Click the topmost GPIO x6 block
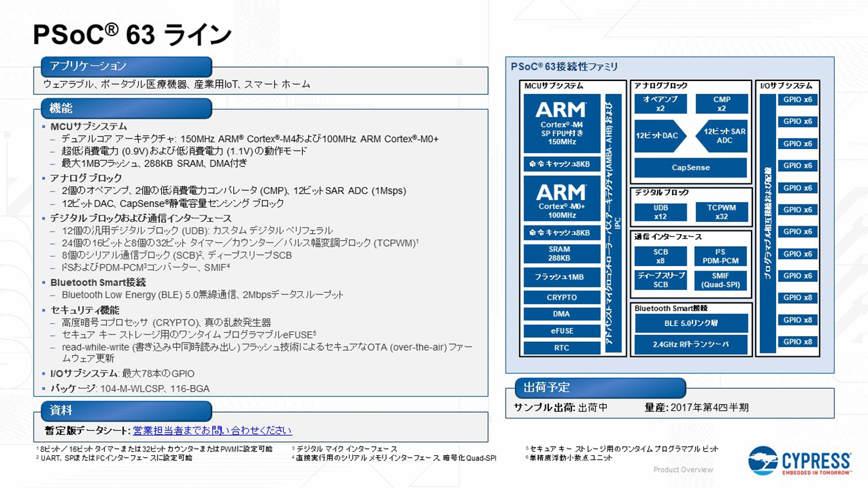The image size is (868, 488). (x=797, y=100)
